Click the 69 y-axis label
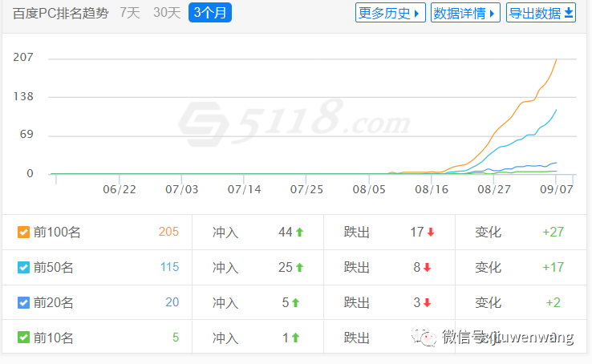592x364 pixels. click(x=26, y=134)
